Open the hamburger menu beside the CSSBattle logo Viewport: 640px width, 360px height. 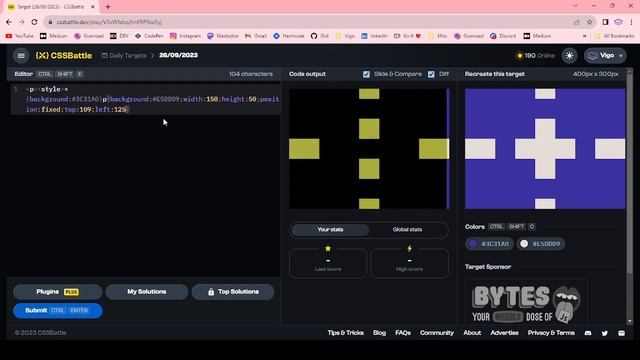pyautogui.click(x=21, y=56)
